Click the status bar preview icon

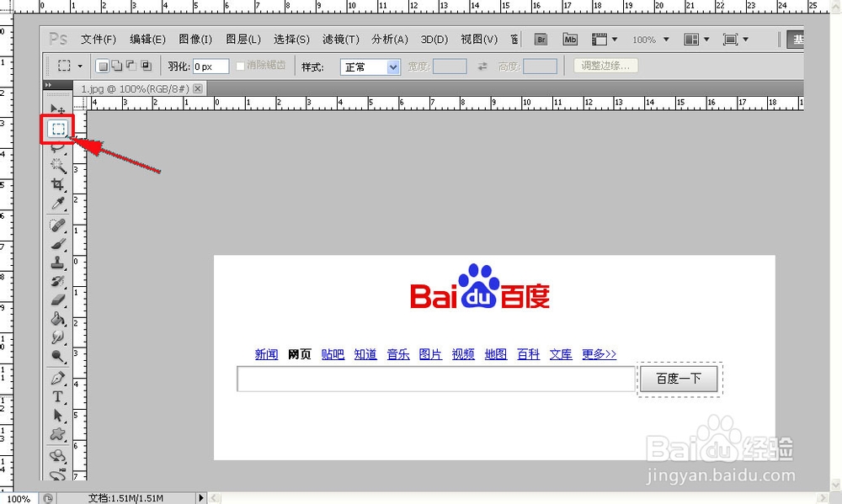click(47, 498)
